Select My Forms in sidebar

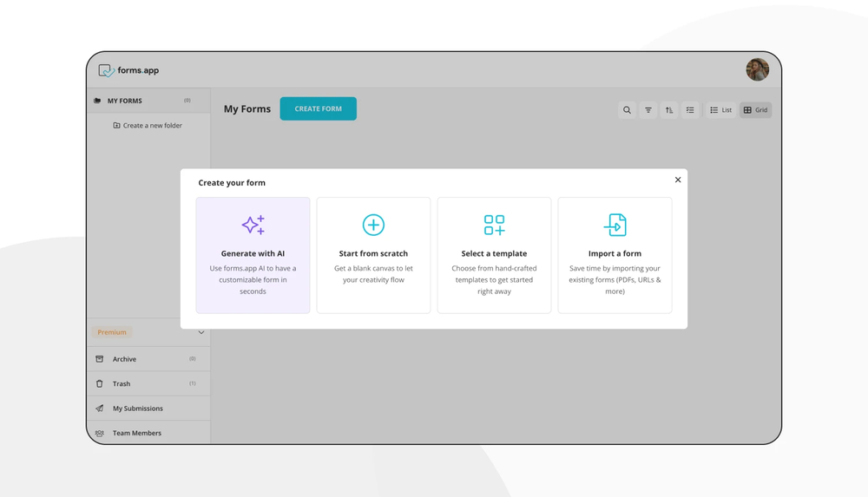tap(124, 101)
